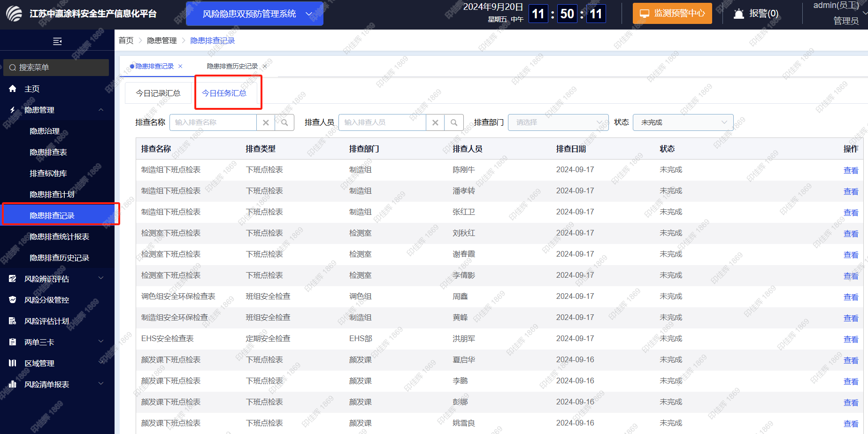
Task: Click the 区域管理 columns icon
Action: click(x=13, y=363)
